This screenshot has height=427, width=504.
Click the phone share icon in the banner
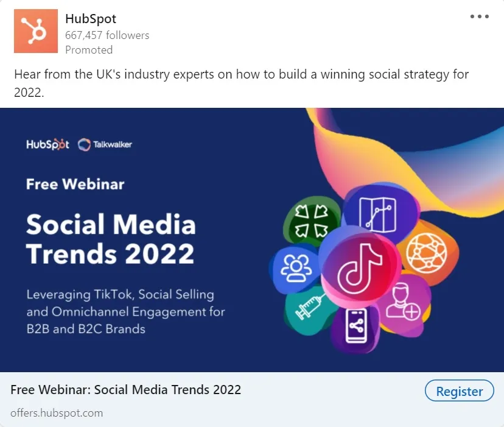coord(356,326)
